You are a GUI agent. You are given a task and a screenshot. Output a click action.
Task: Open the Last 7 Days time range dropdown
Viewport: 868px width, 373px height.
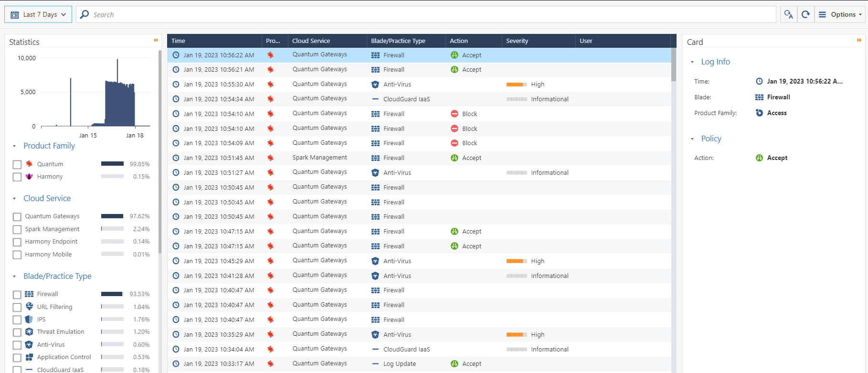[x=38, y=14]
